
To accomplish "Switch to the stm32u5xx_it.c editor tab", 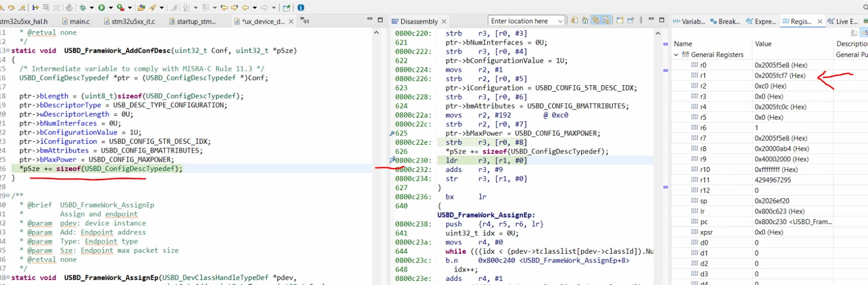I will click(x=131, y=21).
